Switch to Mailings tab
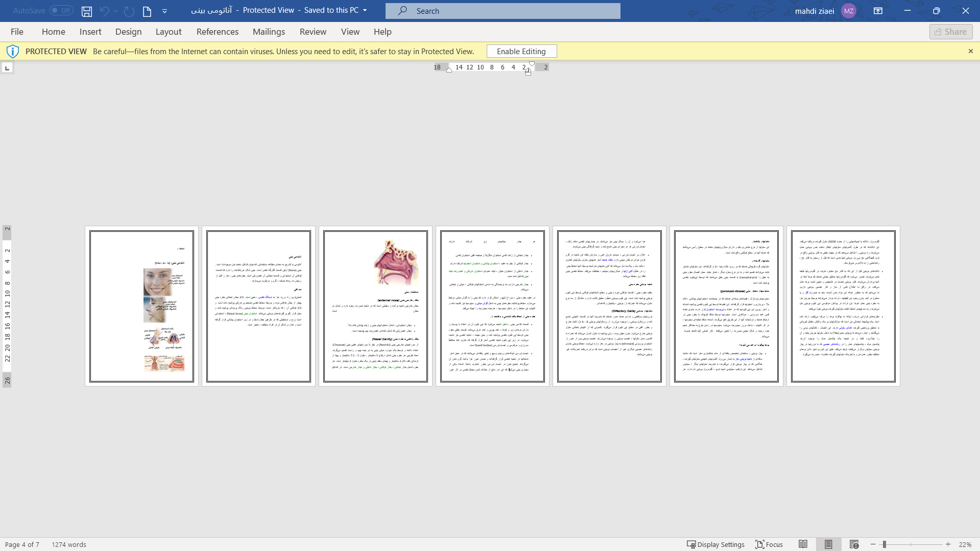The height and width of the screenshot is (551, 980). [x=269, y=32]
